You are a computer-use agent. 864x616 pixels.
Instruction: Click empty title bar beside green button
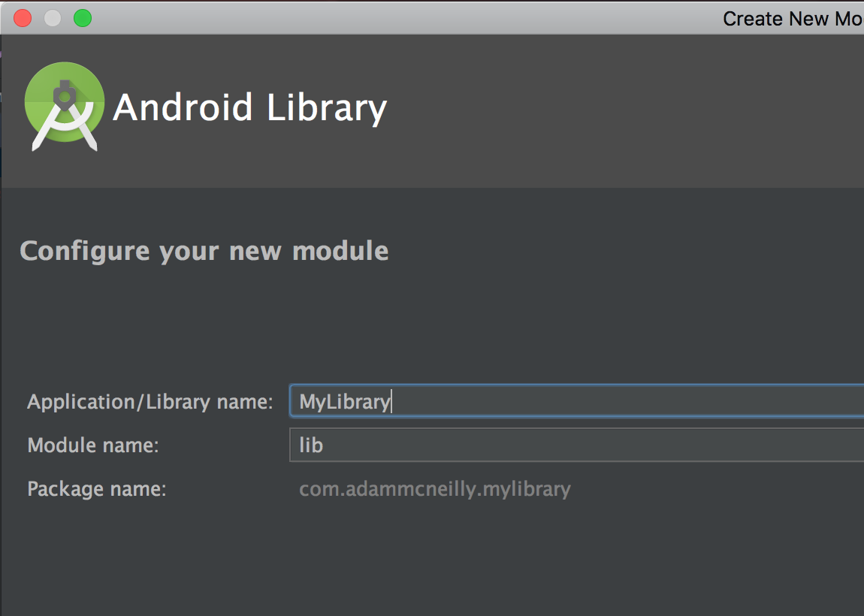[x=376, y=18]
